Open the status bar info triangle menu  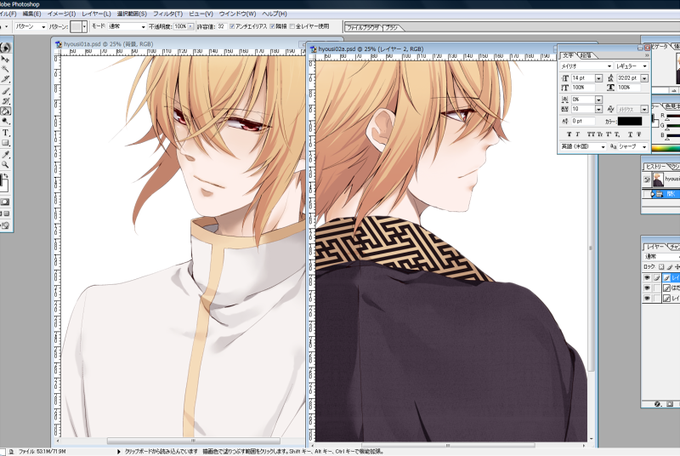tap(118, 451)
